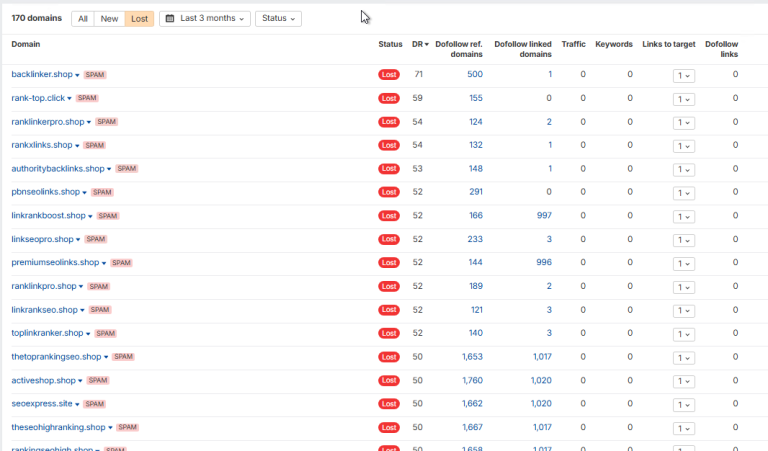Open the rank-top.click domain link
Viewport: 768px width, 451px height.
38,98
